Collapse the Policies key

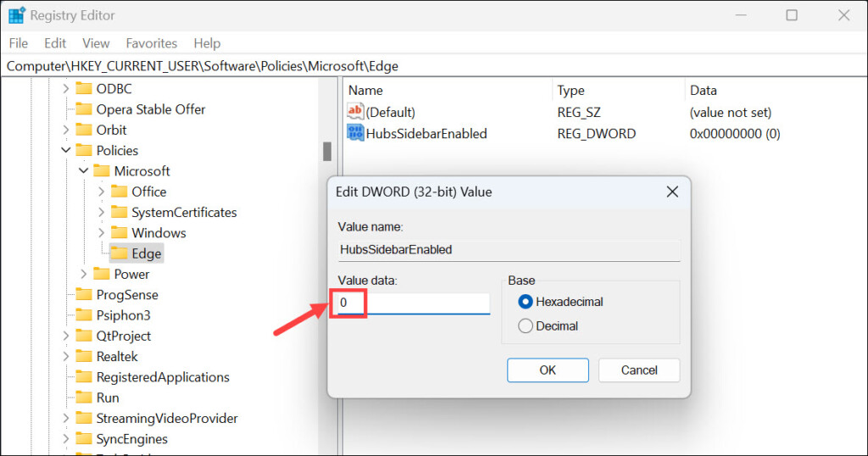click(x=66, y=150)
